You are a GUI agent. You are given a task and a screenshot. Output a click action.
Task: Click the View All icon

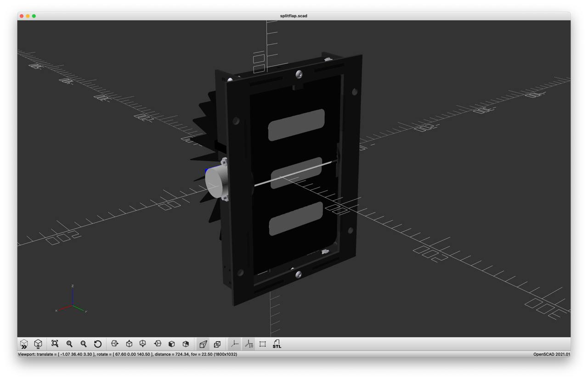38,343
